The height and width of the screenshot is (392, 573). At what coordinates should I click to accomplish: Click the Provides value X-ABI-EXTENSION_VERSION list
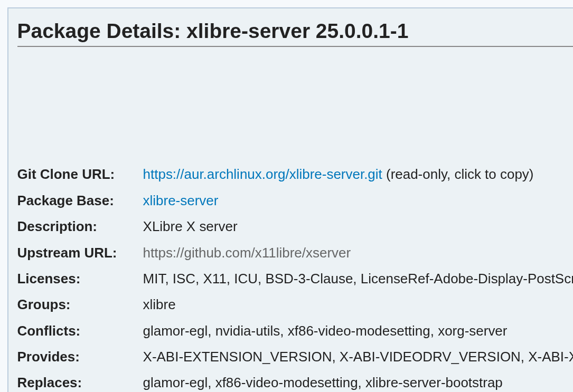click(x=358, y=357)
